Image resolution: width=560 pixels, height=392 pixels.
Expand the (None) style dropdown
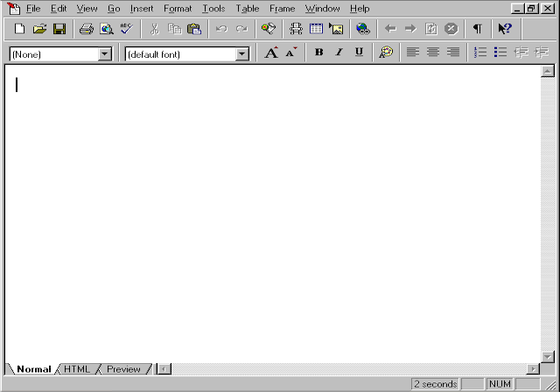pos(105,54)
